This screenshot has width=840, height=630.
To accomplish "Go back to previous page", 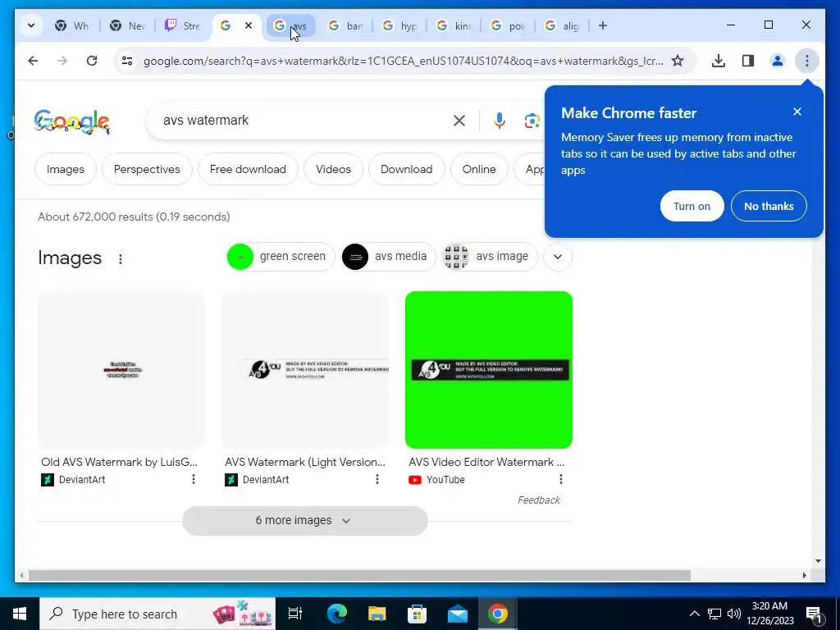I will click(33, 61).
